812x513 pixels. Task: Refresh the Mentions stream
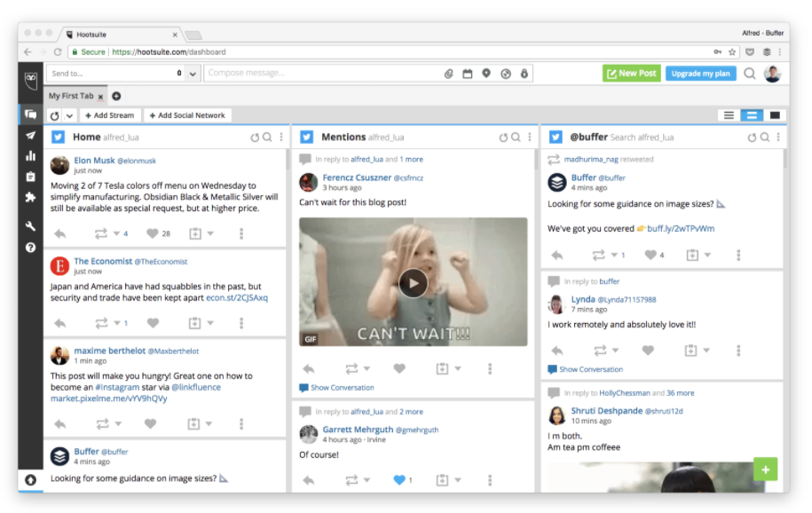coord(503,138)
